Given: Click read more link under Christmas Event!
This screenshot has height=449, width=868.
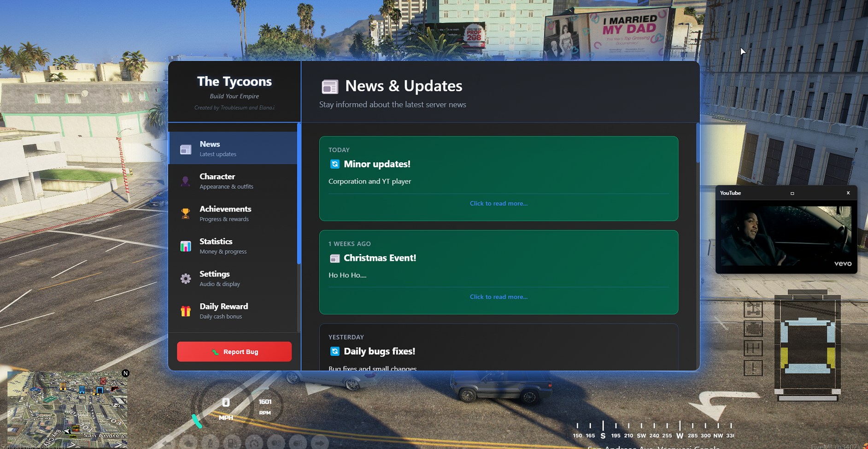Looking at the screenshot, I should coord(499,297).
